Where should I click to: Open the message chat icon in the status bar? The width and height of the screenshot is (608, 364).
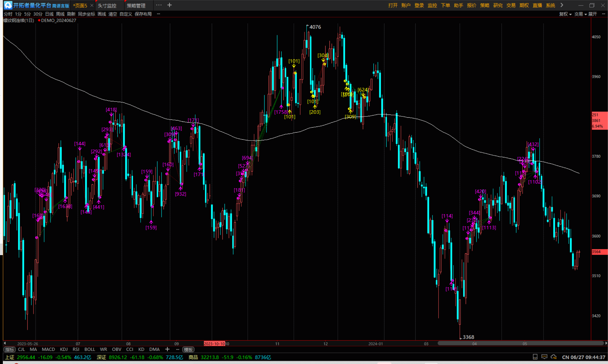pyautogui.click(x=544, y=357)
